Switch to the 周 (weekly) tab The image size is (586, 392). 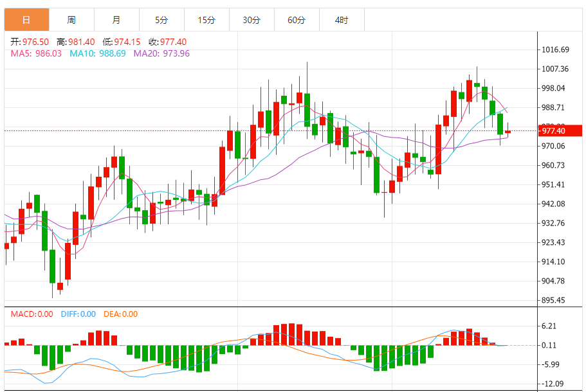point(71,20)
